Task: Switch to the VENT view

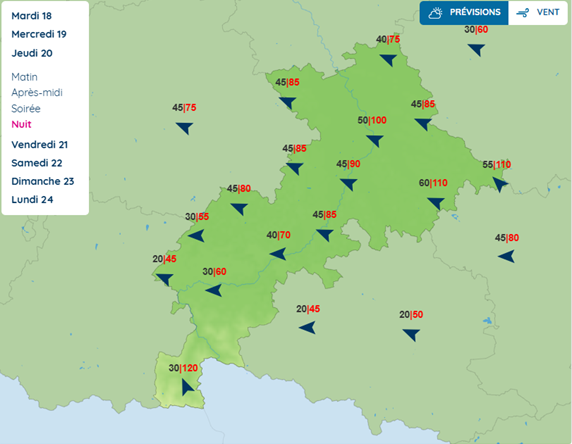Action: (538, 13)
